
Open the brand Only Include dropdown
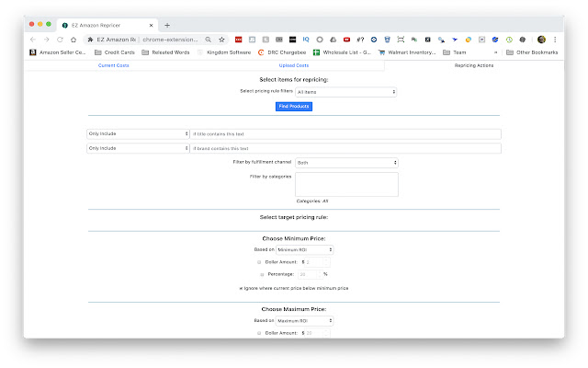click(138, 148)
